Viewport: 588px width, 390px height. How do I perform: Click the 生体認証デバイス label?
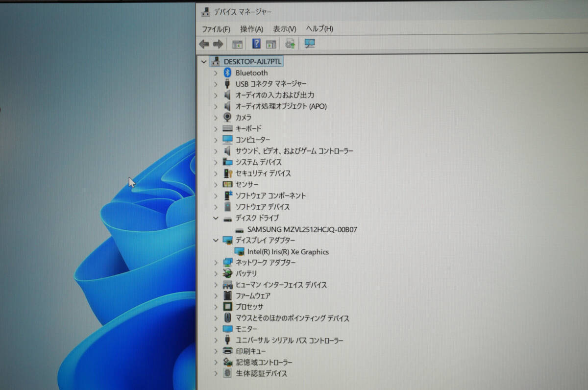[261, 373]
